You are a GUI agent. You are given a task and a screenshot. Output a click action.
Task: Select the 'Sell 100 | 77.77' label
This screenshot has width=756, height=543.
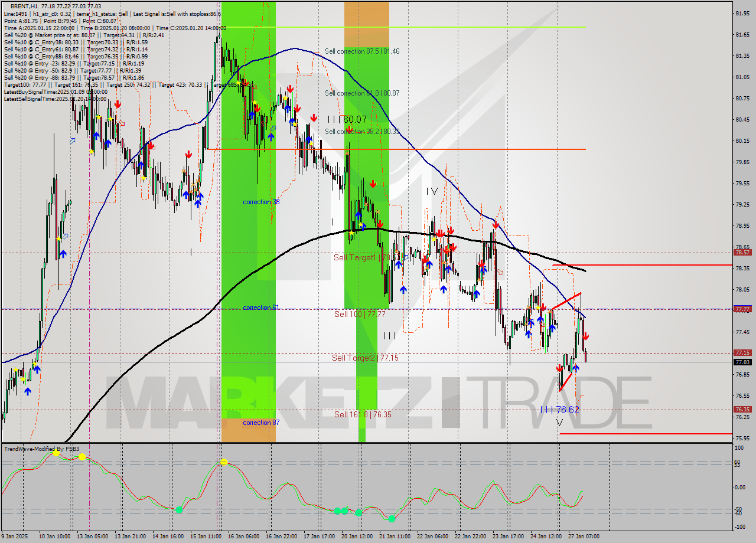(360, 314)
